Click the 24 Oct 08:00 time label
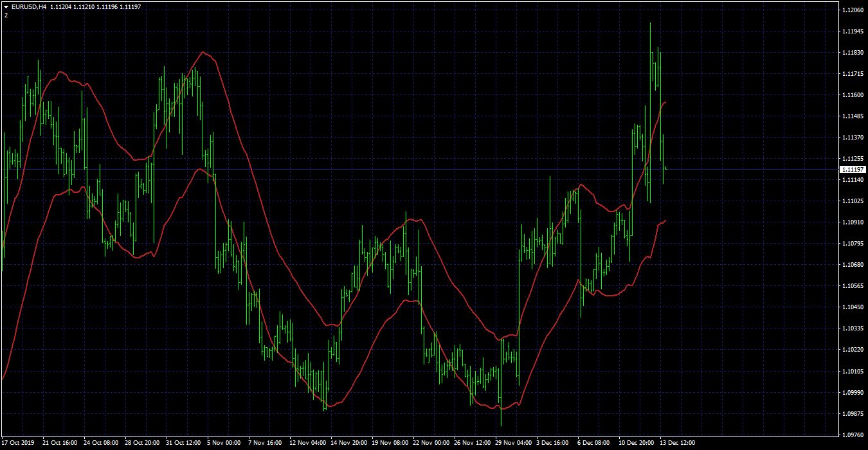The image size is (868, 450). pyautogui.click(x=101, y=443)
